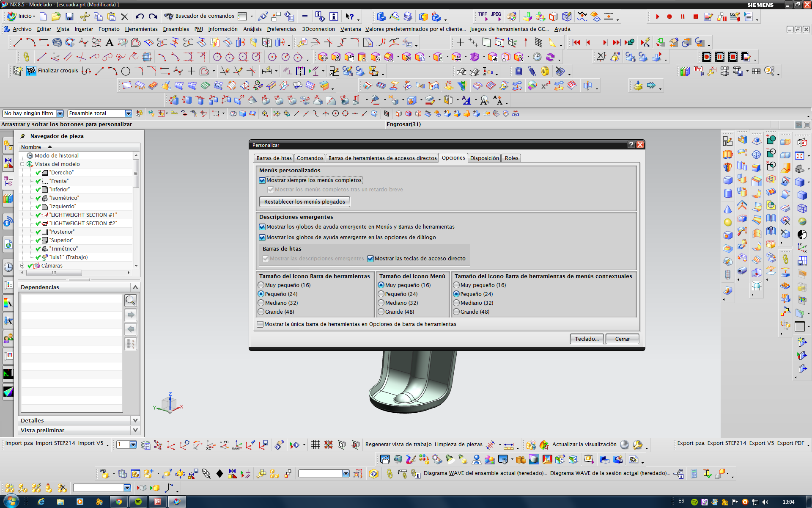812x508 pixels.
Task: Click Finalizar croquis checkered flag icon
Action: 31,71
